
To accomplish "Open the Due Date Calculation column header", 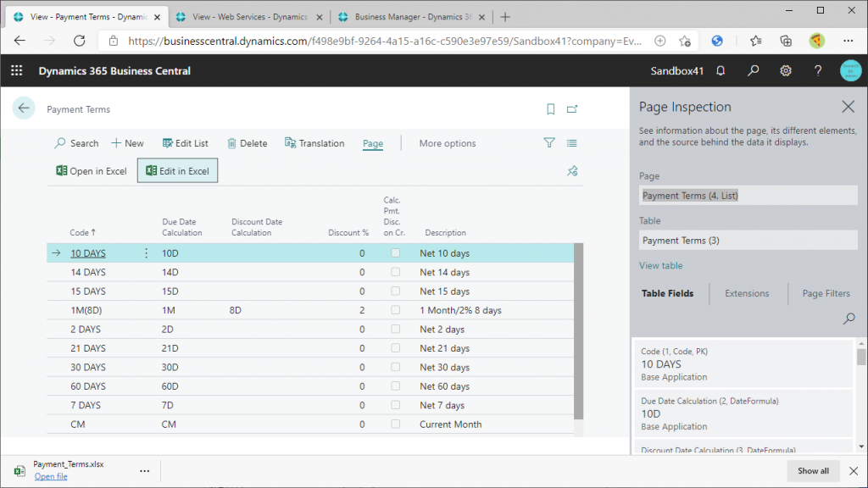I will coord(182,227).
